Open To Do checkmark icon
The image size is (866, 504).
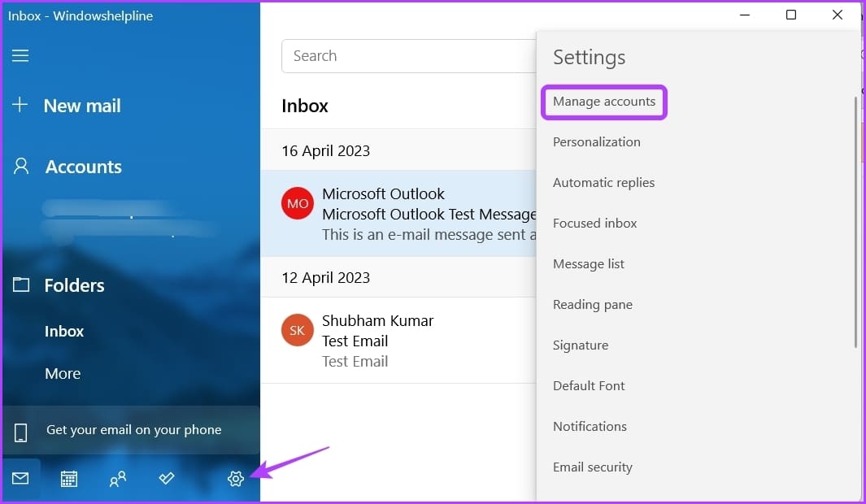tap(166, 478)
